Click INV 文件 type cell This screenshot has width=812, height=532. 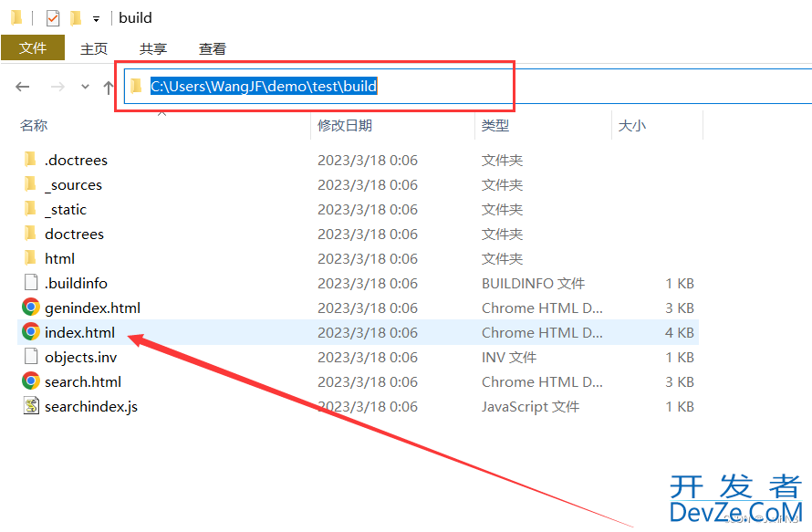click(509, 358)
